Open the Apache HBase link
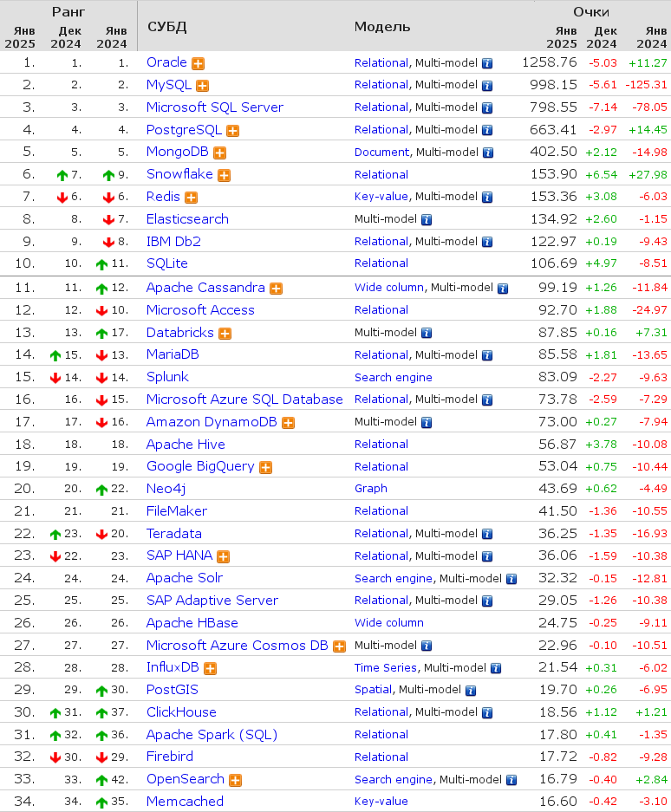Image resolution: width=671 pixels, height=812 pixels. [x=192, y=623]
